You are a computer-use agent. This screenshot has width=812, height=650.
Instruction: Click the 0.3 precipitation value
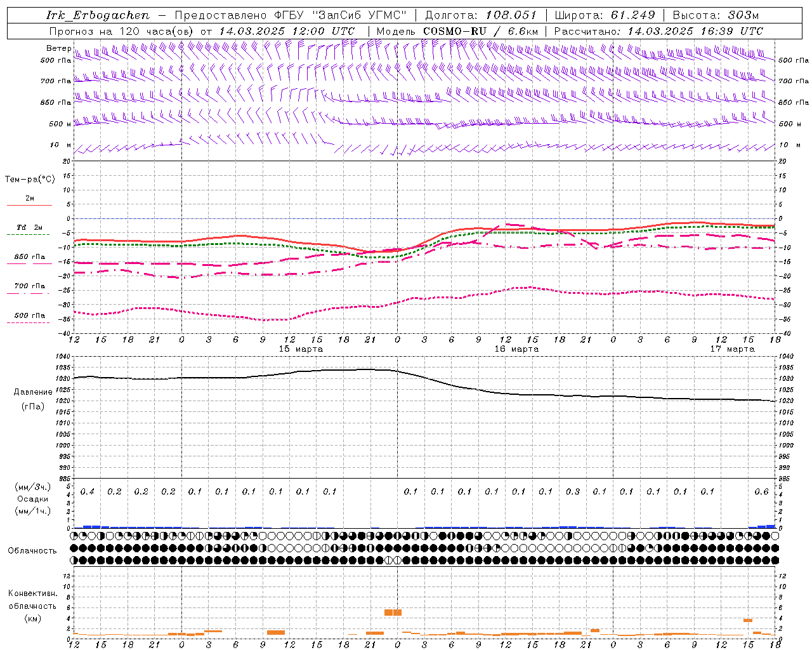tap(573, 491)
